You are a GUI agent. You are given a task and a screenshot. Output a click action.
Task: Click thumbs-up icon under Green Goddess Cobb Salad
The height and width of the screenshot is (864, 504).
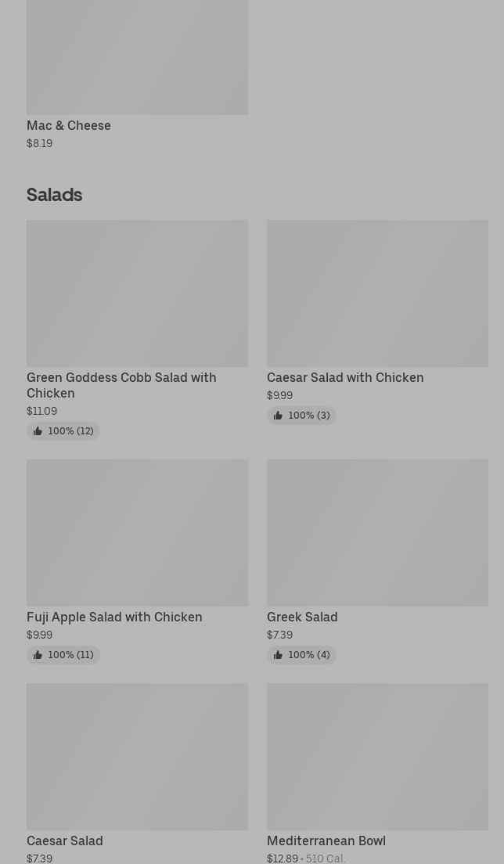coord(38,431)
